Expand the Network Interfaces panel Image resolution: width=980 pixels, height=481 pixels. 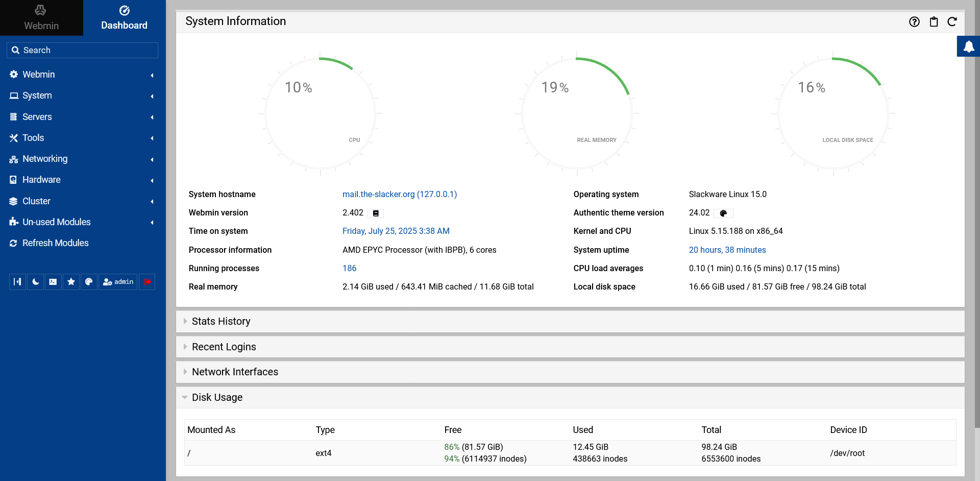[x=235, y=372]
